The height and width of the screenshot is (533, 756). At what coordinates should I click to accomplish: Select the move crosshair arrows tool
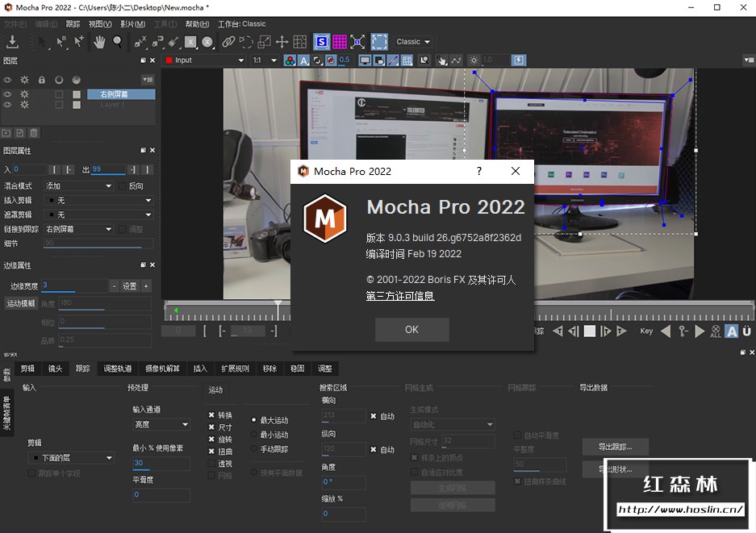(282, 42)
